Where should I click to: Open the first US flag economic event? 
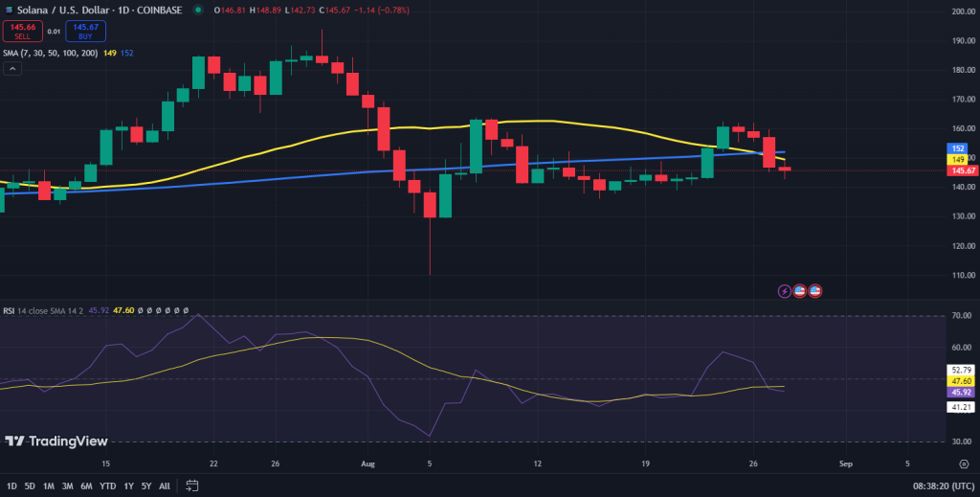pyautogui.click(x=799, y=291)
